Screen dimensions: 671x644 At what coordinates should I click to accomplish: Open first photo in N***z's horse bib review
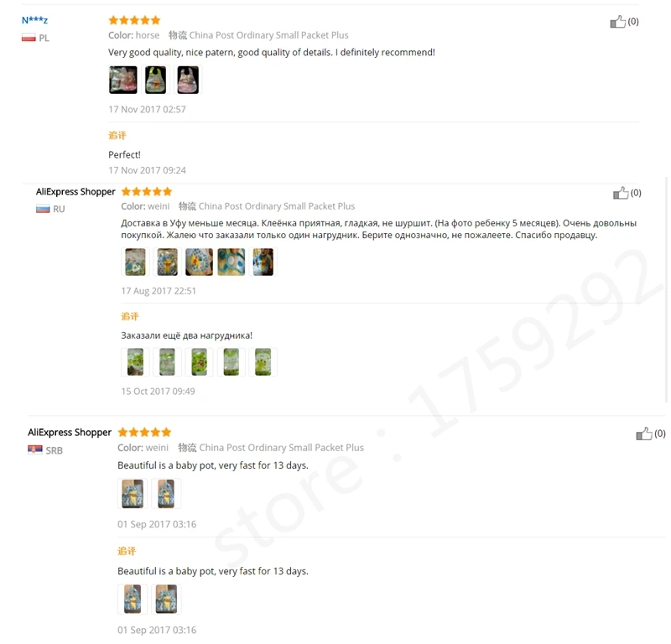[122, 80]
